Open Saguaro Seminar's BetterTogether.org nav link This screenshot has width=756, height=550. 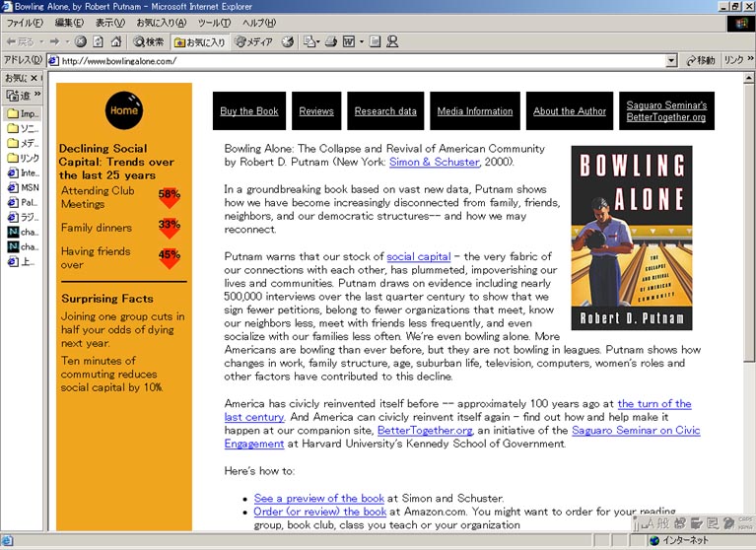pos(666,111)
